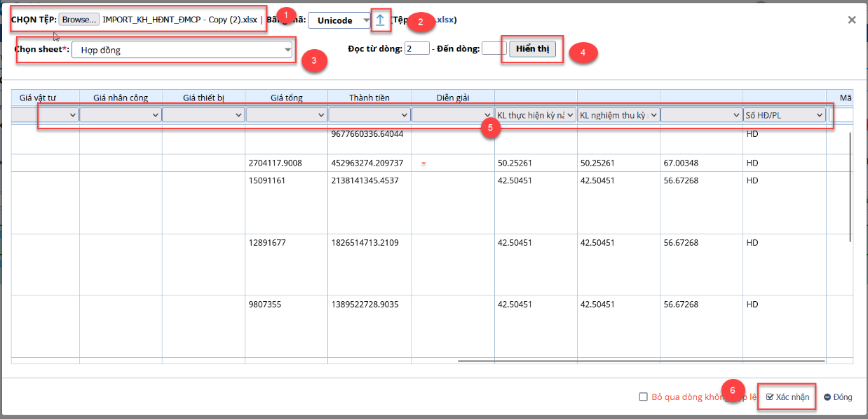The height and width of the screenshot is (419, 868).
Task: Click the vertical scrollbar of the table
Action: (x=850, y=186)
